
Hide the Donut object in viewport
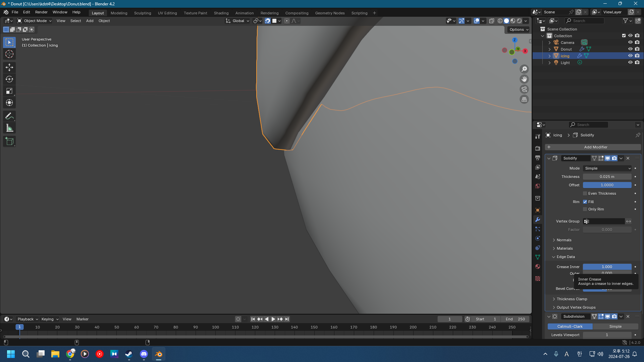pyautogui.click(x=630, y=49)
